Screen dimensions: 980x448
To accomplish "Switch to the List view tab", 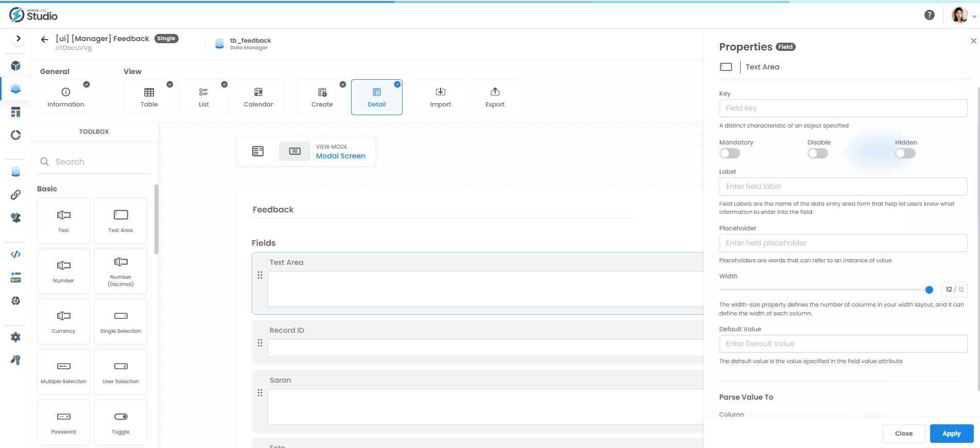I will coord(204,97).
